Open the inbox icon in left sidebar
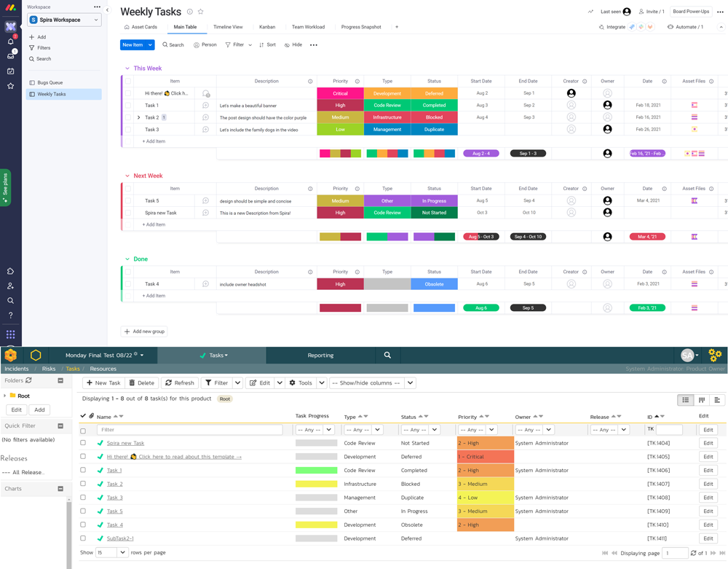This screenshot has width=728, height=569. [x=10, y=56]
